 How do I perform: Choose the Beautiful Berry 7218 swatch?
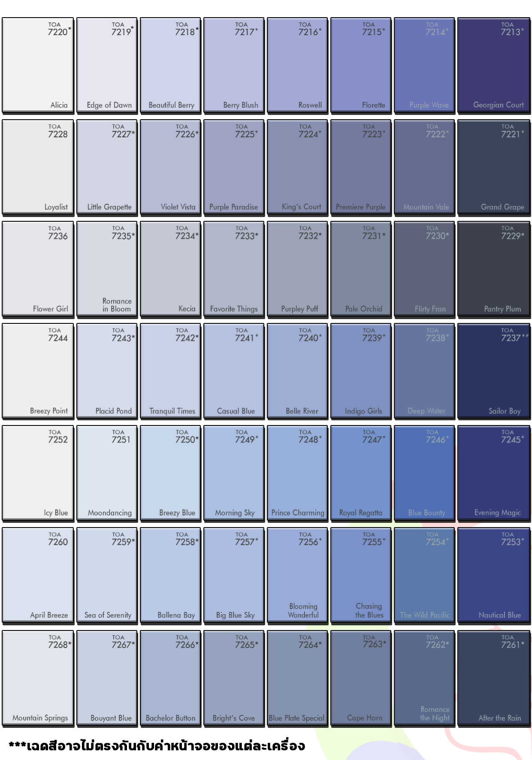point(170,65)
